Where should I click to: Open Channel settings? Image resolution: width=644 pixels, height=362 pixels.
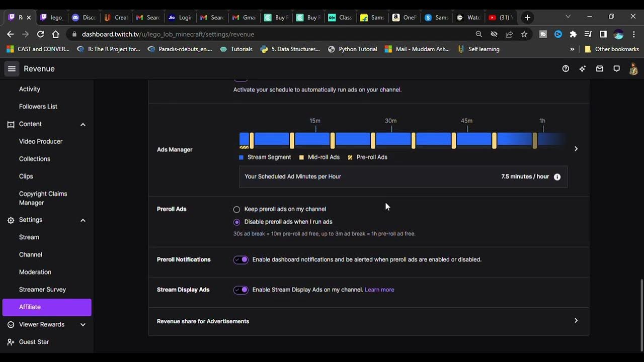tap(31, 255)
